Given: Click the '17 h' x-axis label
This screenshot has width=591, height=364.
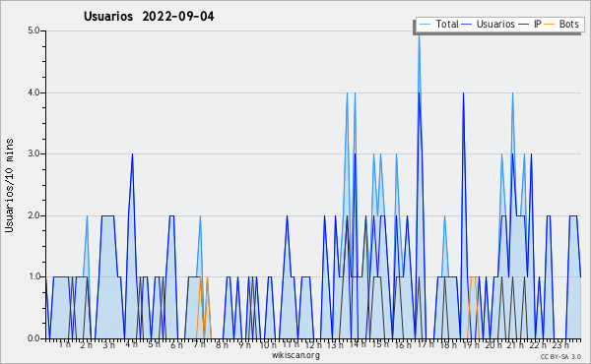Looking at the screenshot, I should (x=426, y=344).
